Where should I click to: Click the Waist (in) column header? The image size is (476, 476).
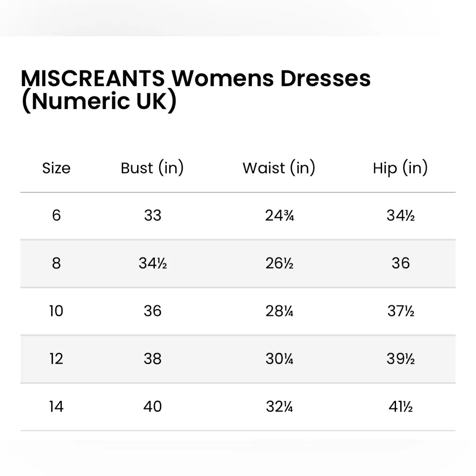coord(279,168)
